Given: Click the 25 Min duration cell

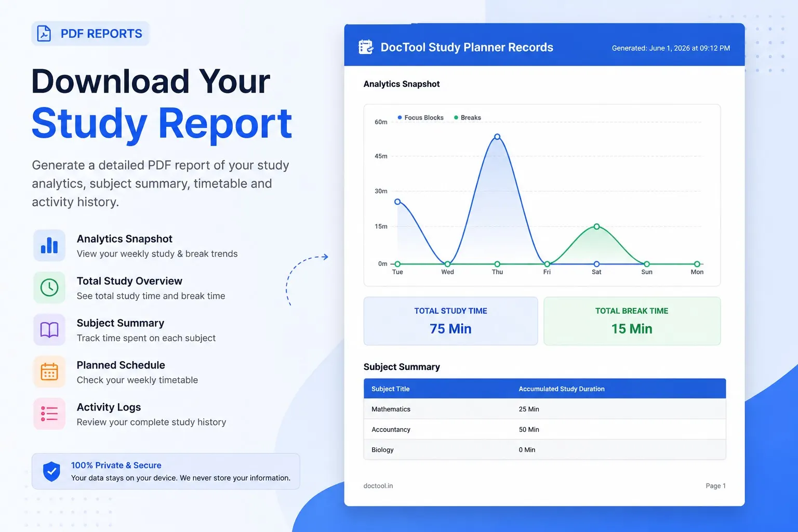Looking at the screenshot, I should click(529, 409).
